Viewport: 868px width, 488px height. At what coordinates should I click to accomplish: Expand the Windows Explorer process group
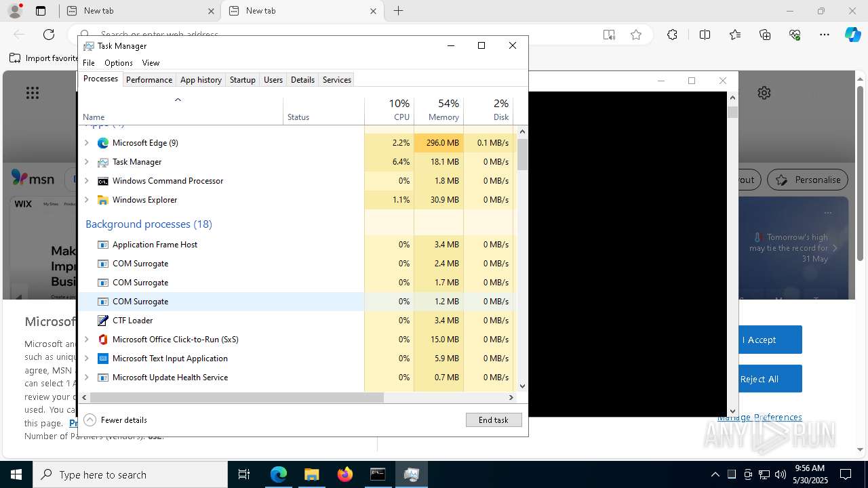86,200
